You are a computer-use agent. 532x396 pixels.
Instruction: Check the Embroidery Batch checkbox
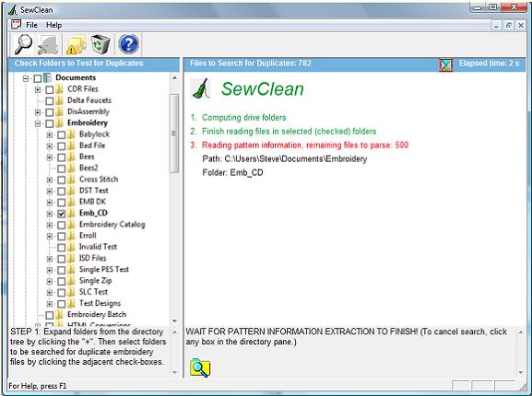(x=50, y=315)
